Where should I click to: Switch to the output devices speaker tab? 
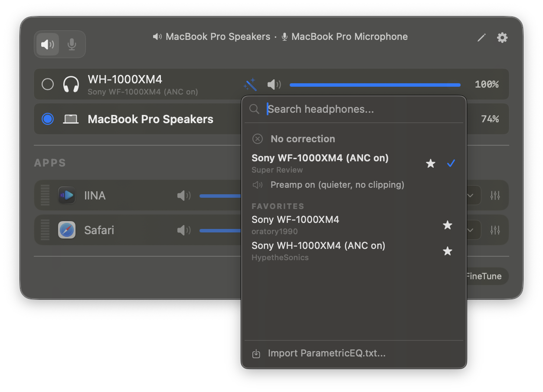click(x=48, y=44)
